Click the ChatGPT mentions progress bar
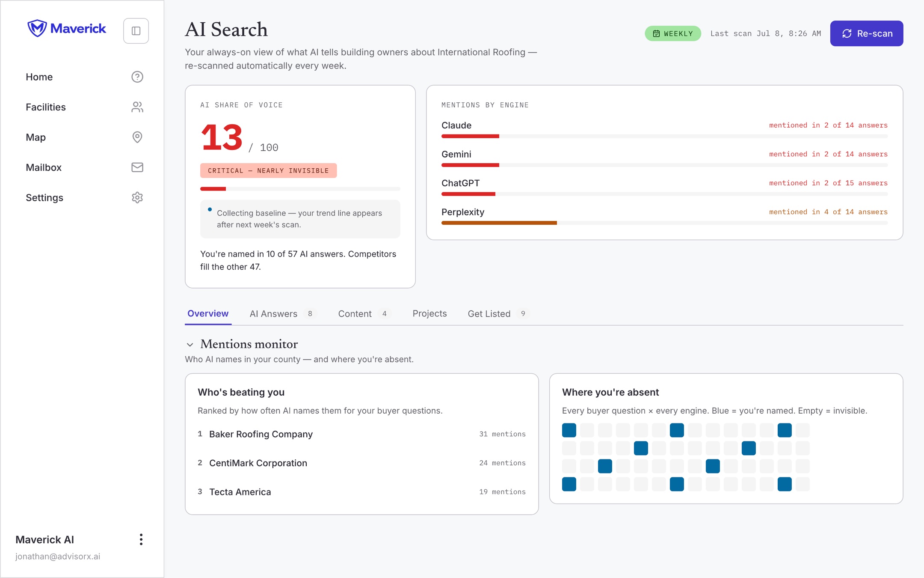 (664, 194)
